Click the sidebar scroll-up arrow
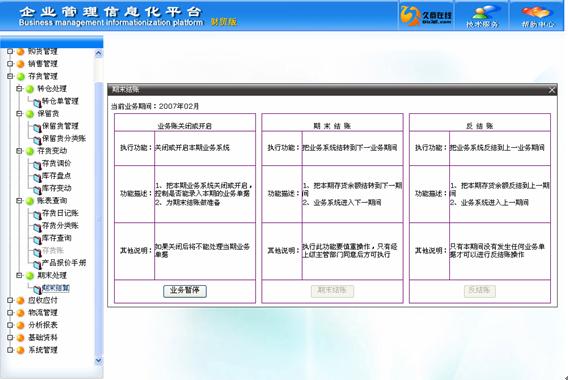Viewport: 568px width, 380px height. [99, 54]
